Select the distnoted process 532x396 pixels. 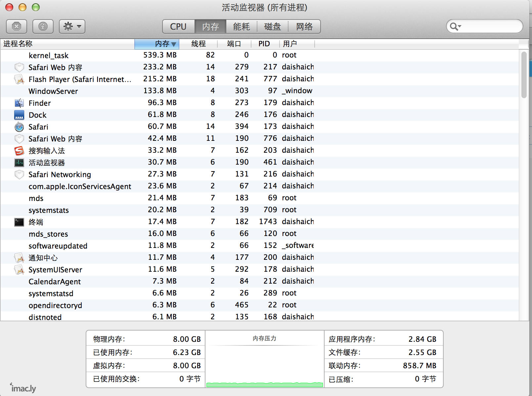click(x=259, y=316)
